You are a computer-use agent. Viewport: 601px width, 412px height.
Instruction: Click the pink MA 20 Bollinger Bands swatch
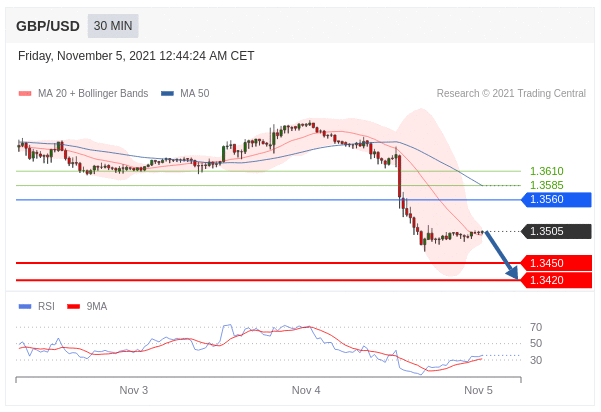[x=25, y=94]
